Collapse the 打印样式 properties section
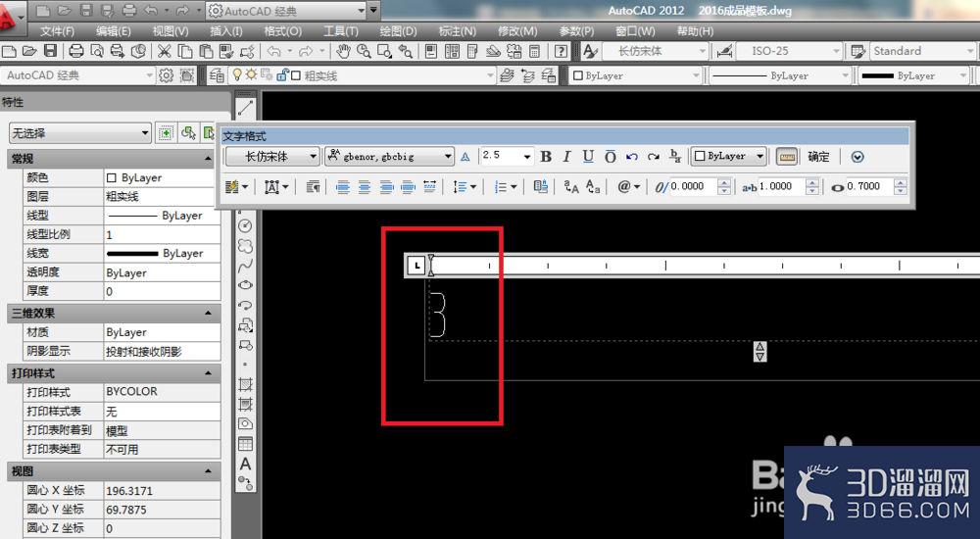This screenshot has height=539, width=980. [208, 373]
